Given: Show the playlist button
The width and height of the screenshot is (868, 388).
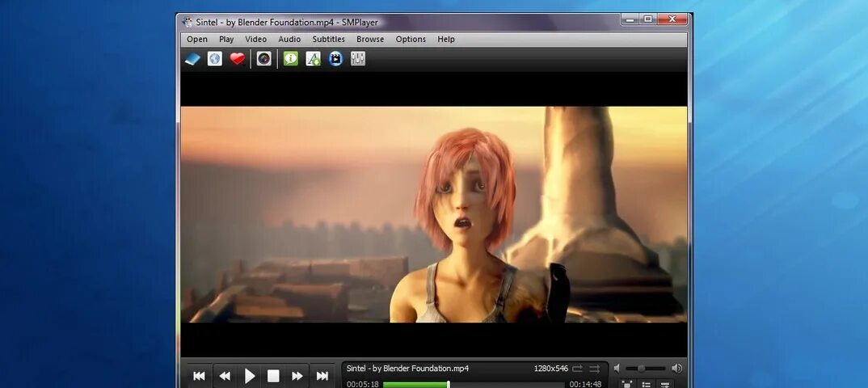Looking at the screenshot, I should (x=646, y=384).
